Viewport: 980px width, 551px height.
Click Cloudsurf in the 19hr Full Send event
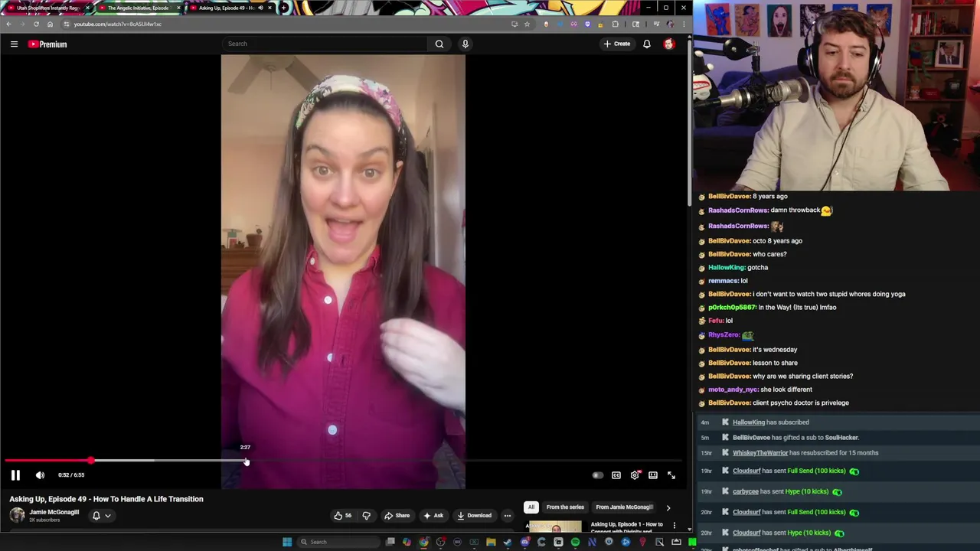746,471
